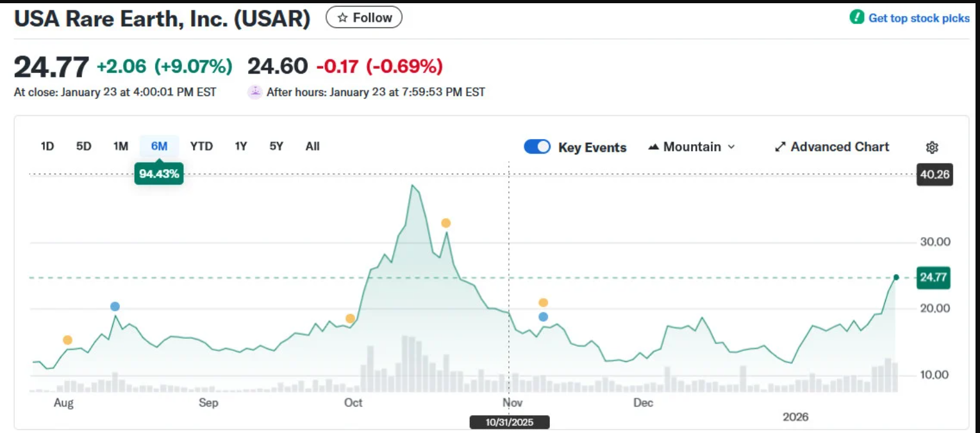Click blue event dot in early November

[544, 316]
